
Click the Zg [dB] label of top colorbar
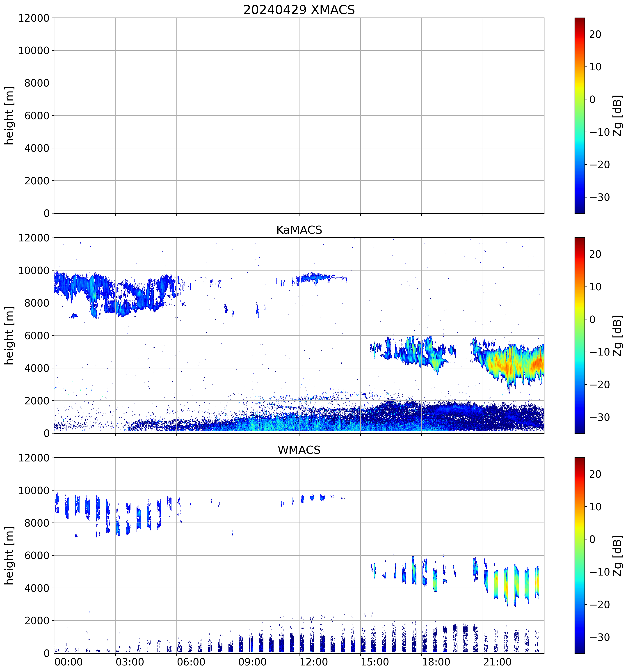pos(618,116)
